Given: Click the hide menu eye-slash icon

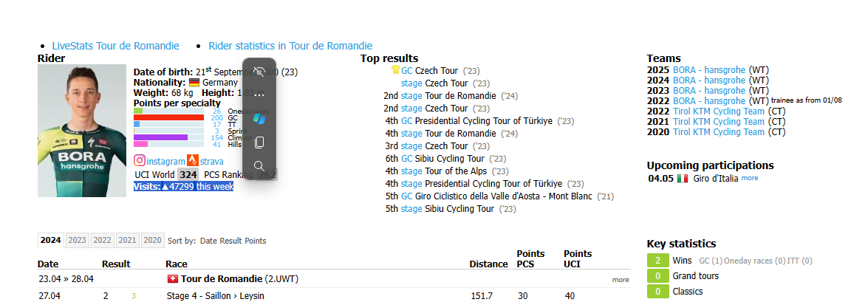Looking at the screenshot, I should click(259, 72).
